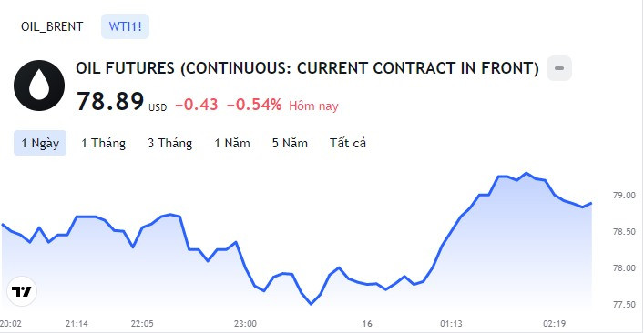Image resolution: width=644 pixels, height=333 pixels.
Task: Click the black oil drop icon
Action: coord(39,86)
